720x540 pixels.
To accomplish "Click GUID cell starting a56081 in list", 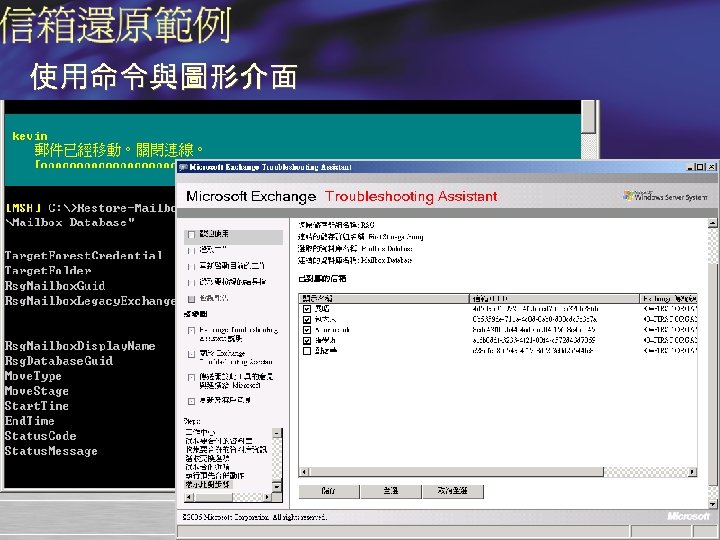I will [x=534, y=341].
